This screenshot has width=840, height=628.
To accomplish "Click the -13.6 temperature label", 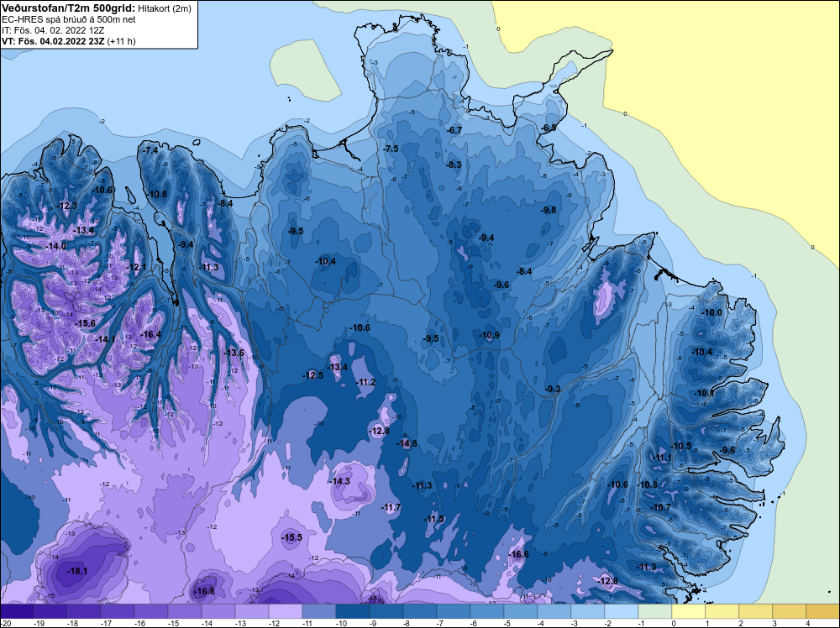I will click(234, 353).
